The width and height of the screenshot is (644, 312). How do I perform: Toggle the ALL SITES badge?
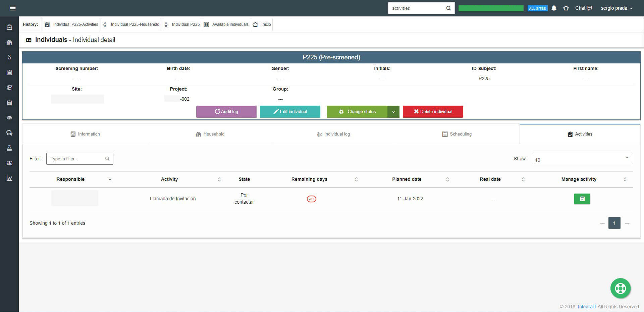[x=537, y=8]
